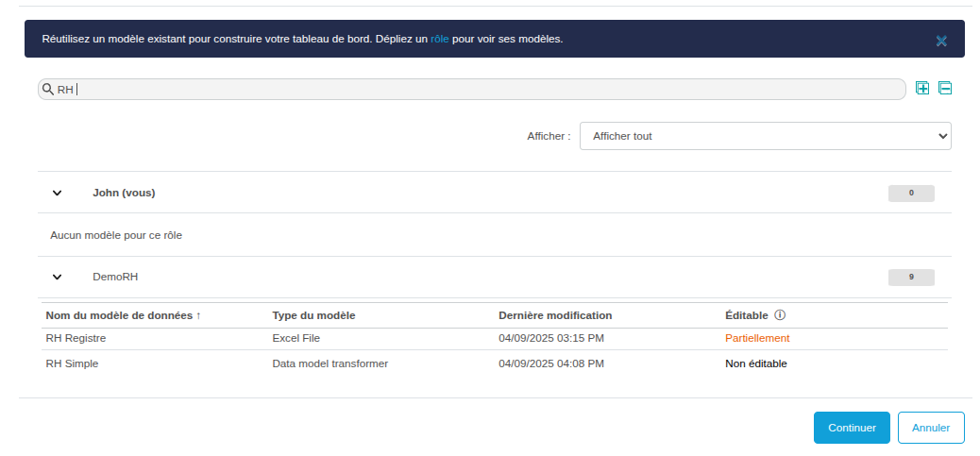Sort by Type du modèle column
This screenshot has width=980, height=456.
(313, 315)
